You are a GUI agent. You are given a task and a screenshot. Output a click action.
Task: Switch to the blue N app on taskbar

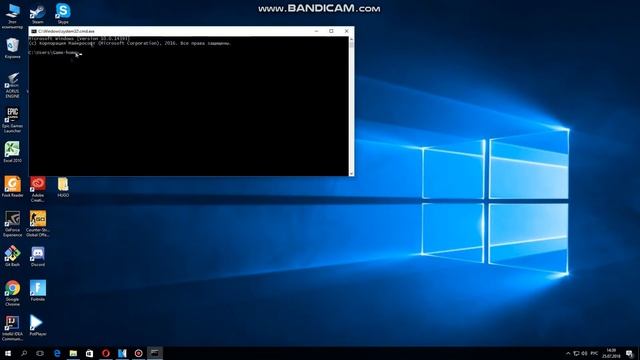pyautogui.click(x=122, y=353)
